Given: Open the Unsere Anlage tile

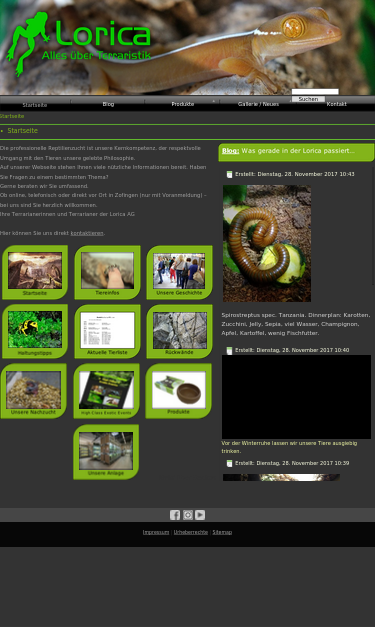Looking at the screenshot, I should click(106, 452).
